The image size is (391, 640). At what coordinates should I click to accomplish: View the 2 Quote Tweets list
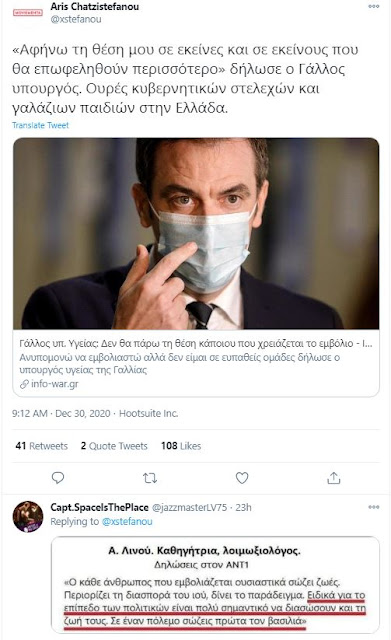click(x=114, y=446)
